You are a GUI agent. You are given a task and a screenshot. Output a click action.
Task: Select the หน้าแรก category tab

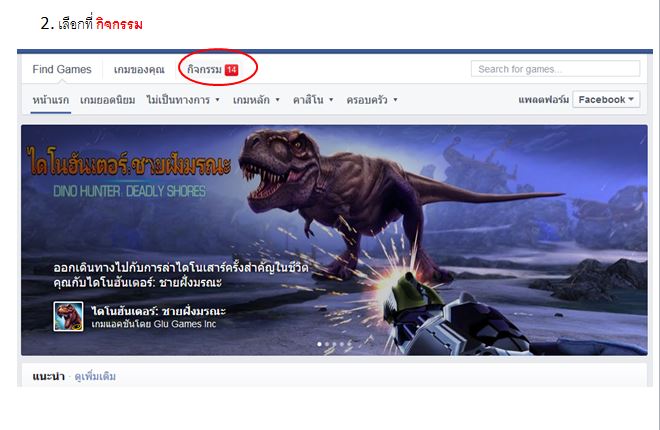[x=51, y=100]
